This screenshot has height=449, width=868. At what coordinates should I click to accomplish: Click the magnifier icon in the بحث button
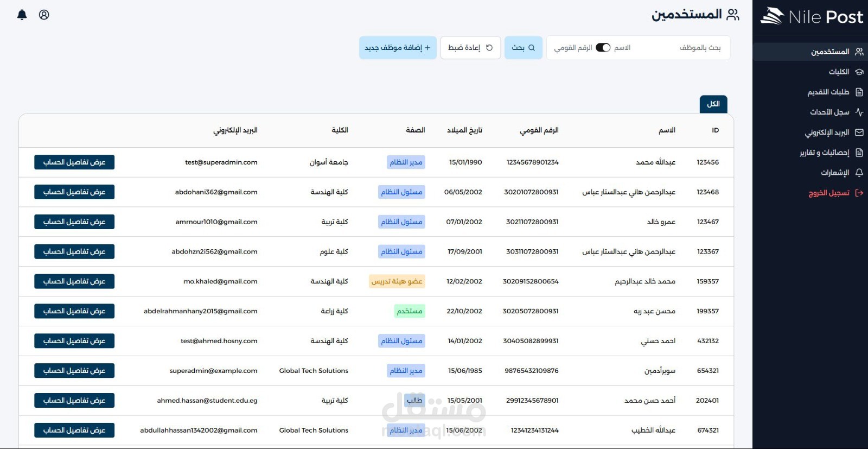532,48
